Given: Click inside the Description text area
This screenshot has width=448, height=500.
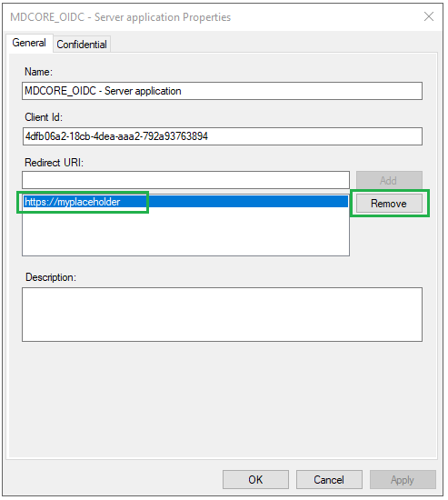Looking at the screenshot, I should click(x=223, y=315).
